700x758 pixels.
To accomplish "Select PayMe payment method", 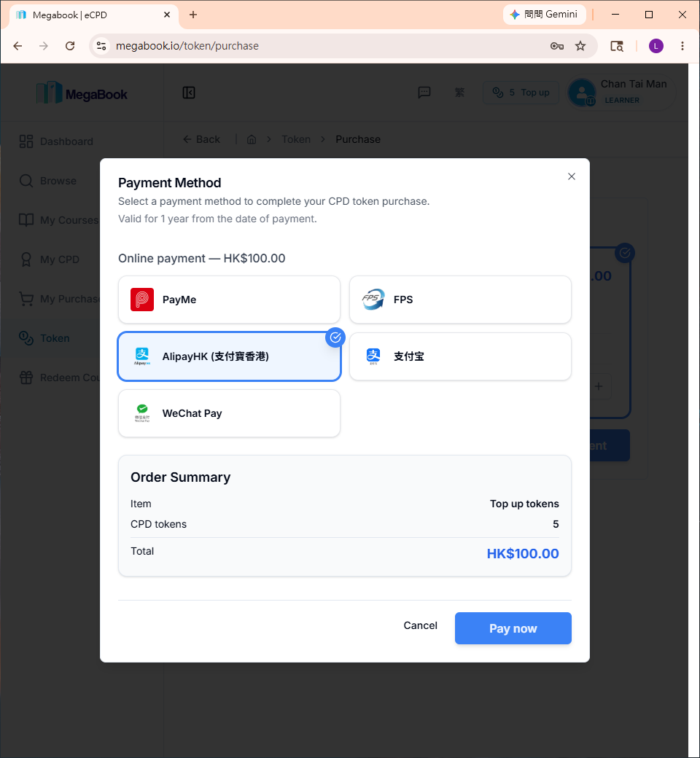I will click(229, 300).
